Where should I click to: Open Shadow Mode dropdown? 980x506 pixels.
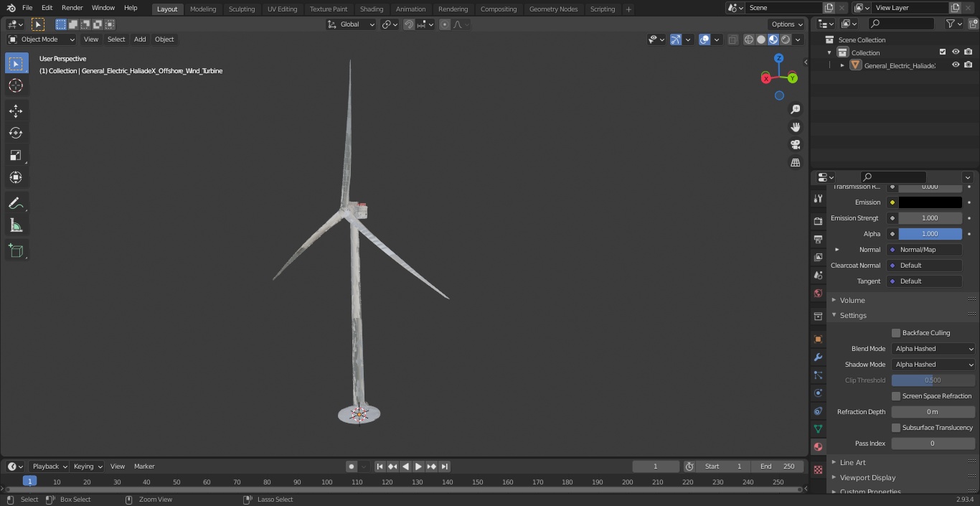(933, 365)
